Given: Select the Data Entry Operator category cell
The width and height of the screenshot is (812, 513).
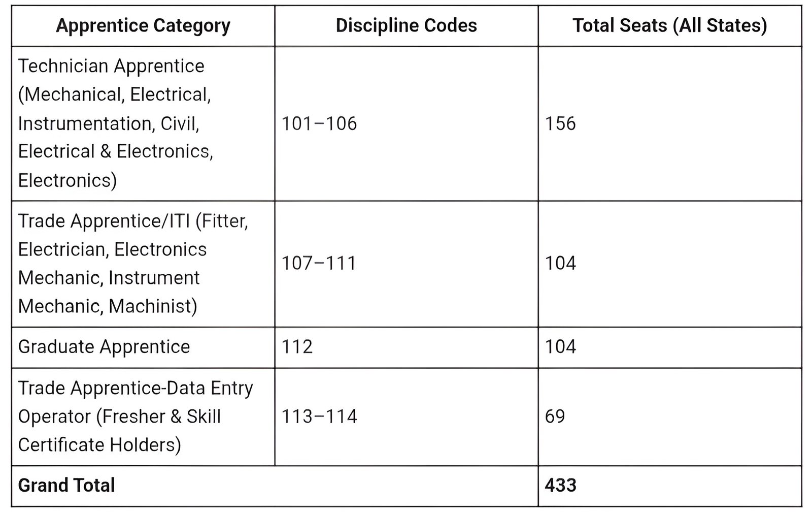Looking at the screenshot, I should click(143, 416).
